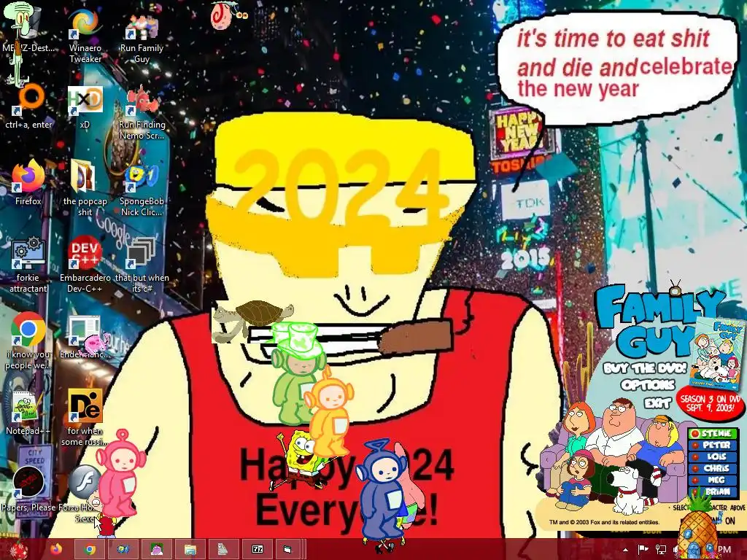Select the 'that but when its c#' icon
Screen dimensions: 747x560
142,265
